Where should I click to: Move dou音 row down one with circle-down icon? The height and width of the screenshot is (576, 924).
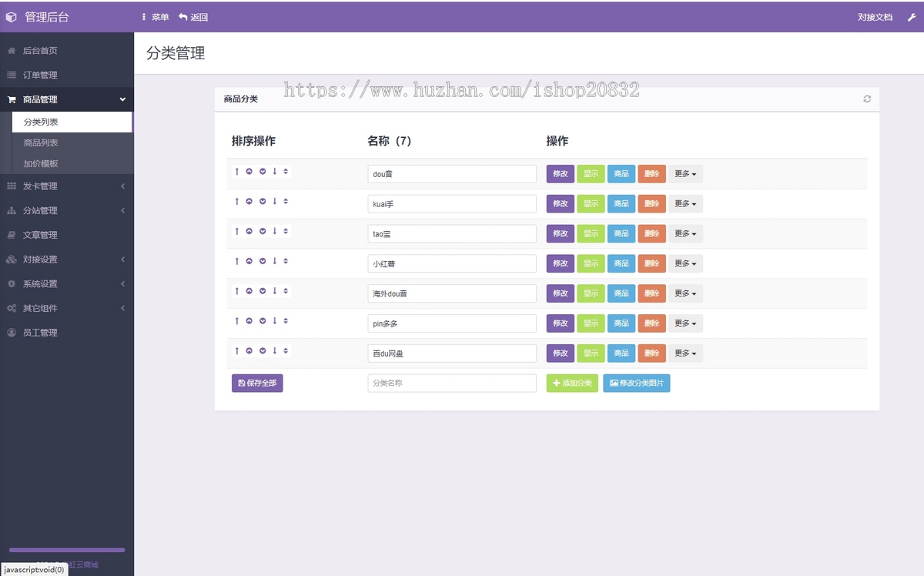pos(263,171)
